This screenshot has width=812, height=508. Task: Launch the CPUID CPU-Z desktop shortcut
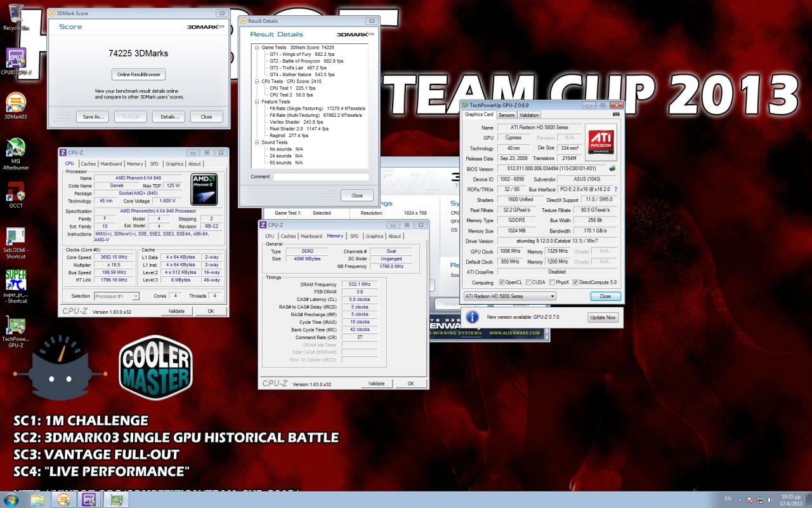click(x=16, y=62)
